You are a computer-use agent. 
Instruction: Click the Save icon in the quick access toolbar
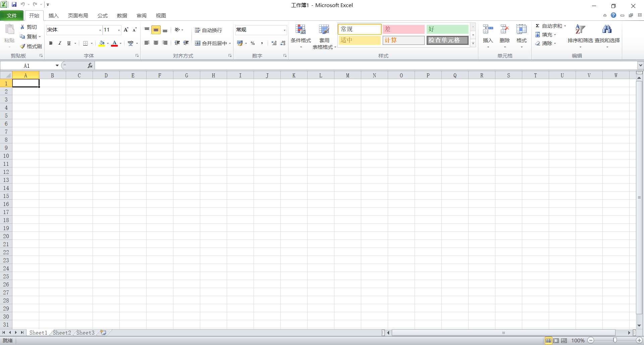(x=14, y=5)
